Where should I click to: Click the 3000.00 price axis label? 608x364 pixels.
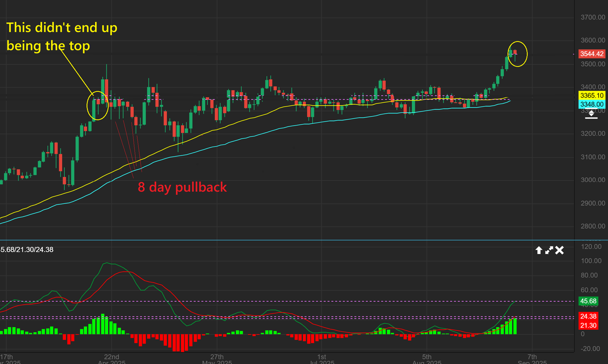[593, 180]
